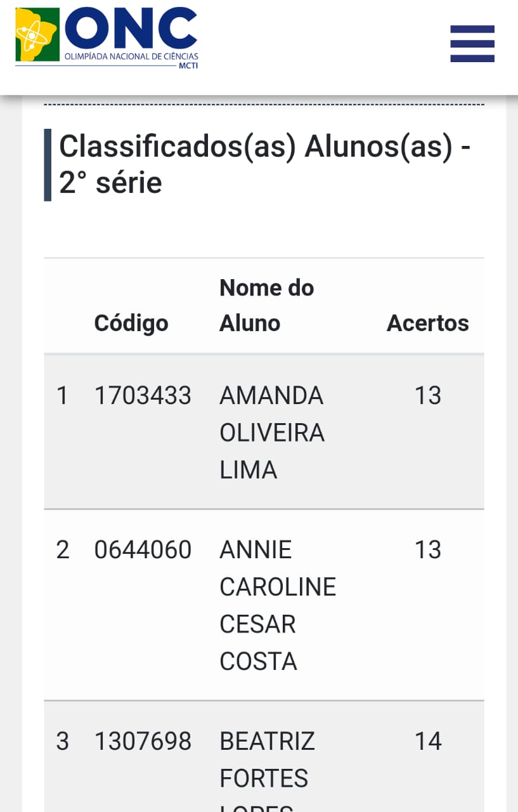
Task: Click the MCTI label under the logo
Action: point(188,65)
